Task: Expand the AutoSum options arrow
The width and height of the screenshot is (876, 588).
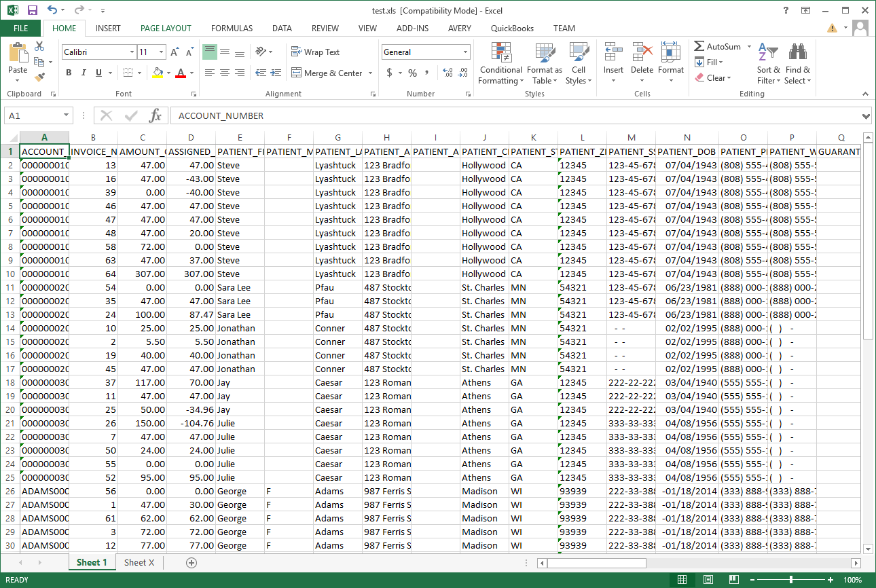Action: pyautogui.click(x=750, y=47)
